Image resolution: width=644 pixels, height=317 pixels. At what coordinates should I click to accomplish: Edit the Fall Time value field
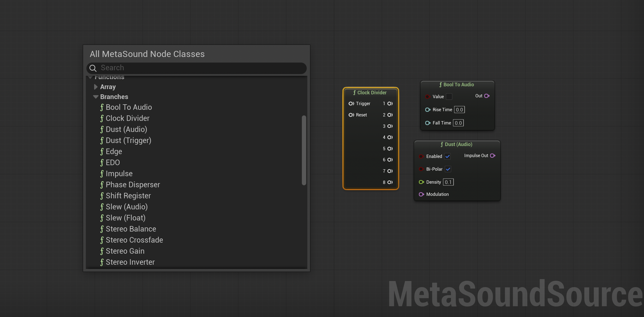[x=458, y=123]
